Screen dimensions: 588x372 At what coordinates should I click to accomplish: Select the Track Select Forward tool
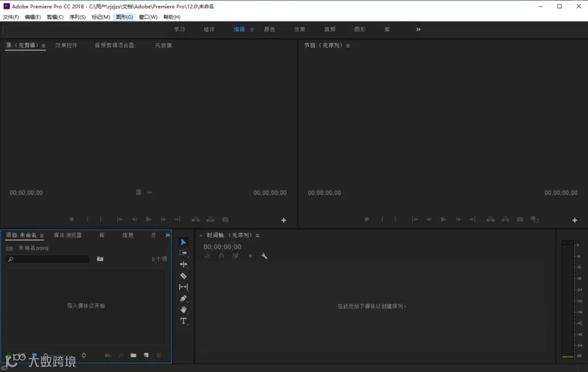183,253
